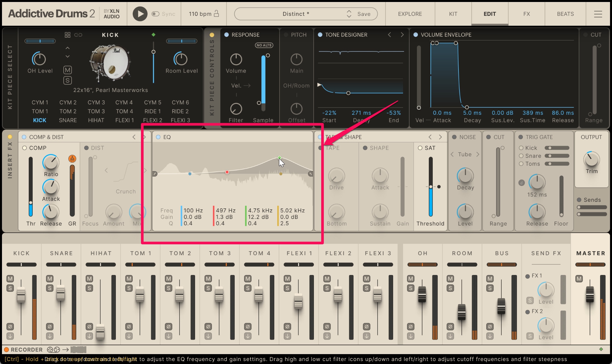
Task: Click the down-arrow output icon on TOM 1
Action: coord(129,336)
